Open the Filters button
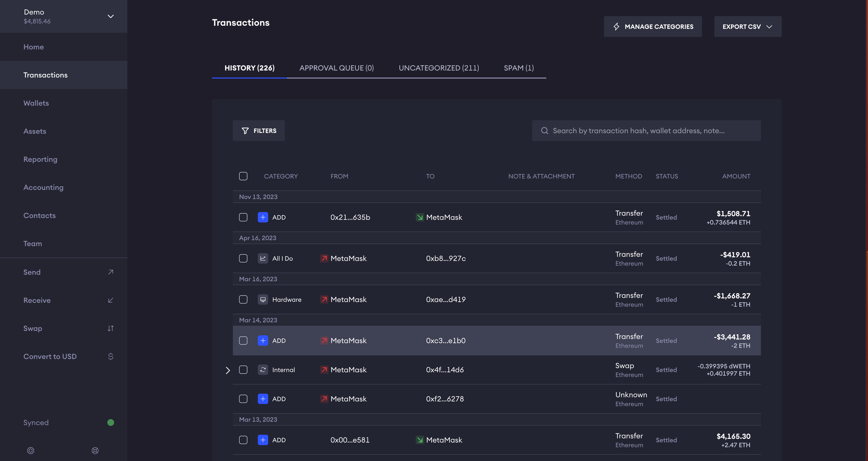Viewport: 868px width, 461px height. [259, 131]
